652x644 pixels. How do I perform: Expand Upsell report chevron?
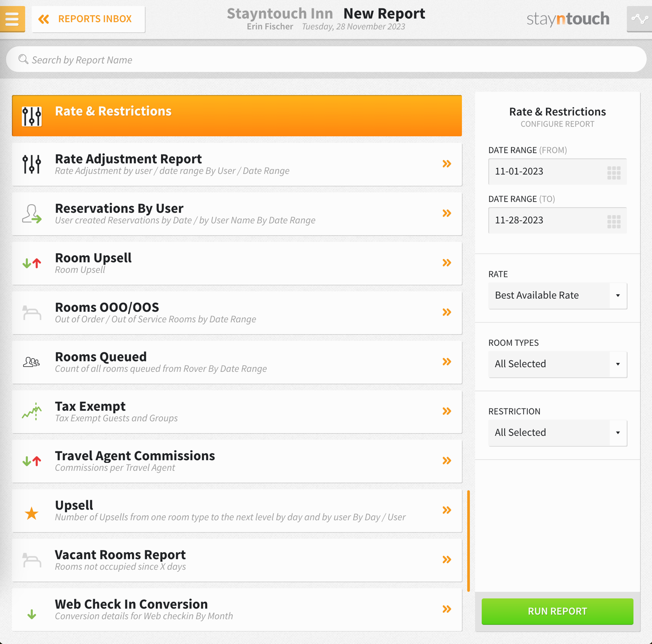(x=447, y=510)
